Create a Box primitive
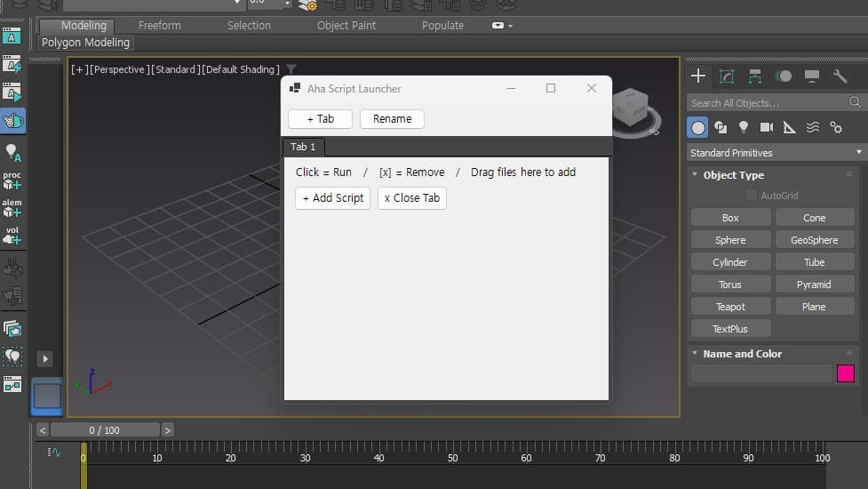 (730, 218)
